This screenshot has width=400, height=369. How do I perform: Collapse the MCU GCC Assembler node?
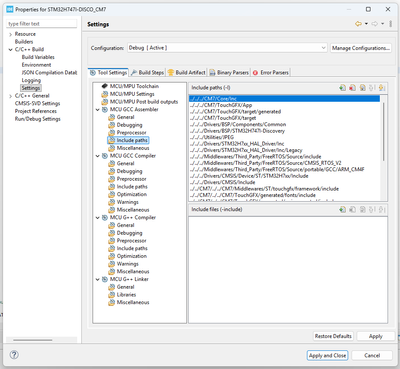coord(98,110)
